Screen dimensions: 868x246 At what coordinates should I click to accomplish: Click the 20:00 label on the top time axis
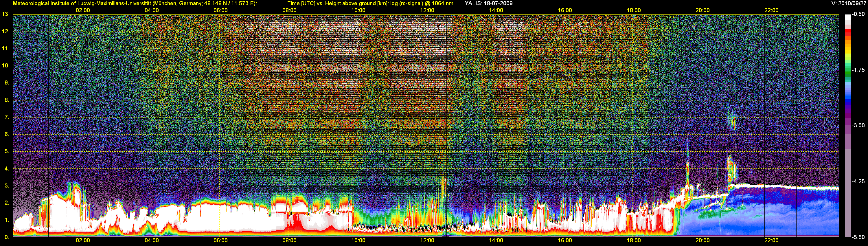pos(703,10)
